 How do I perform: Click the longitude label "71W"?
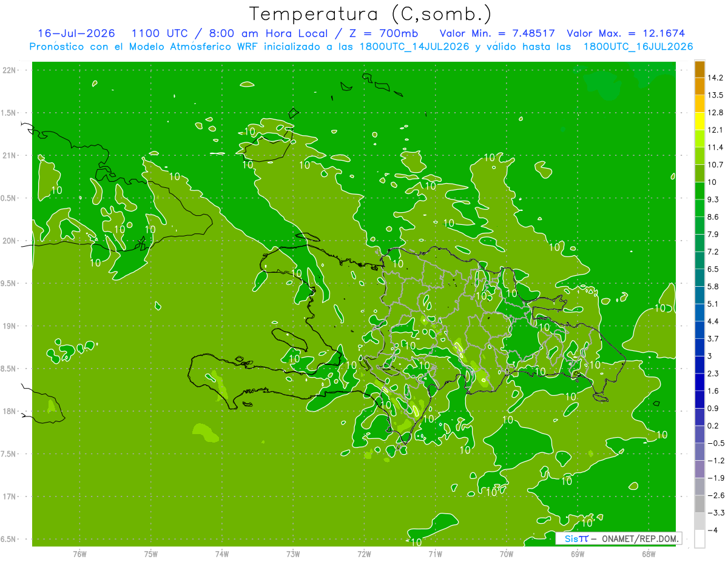[435, 554]
